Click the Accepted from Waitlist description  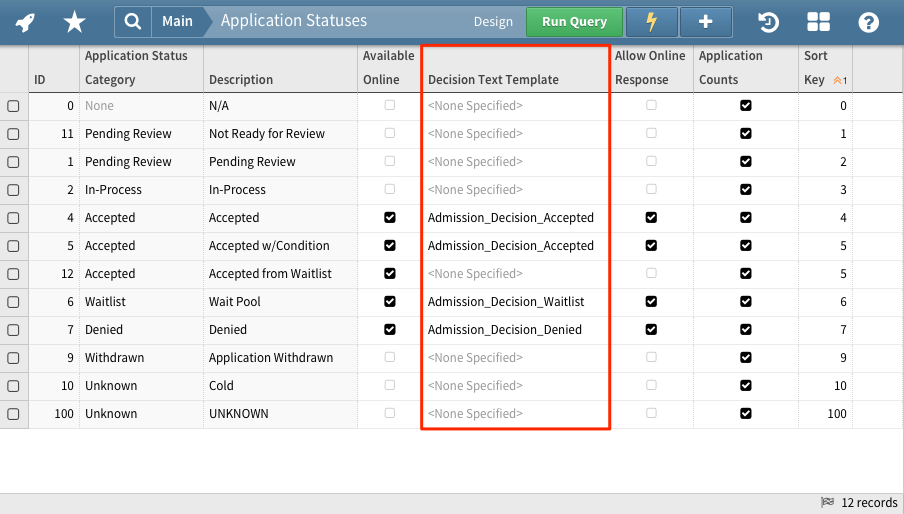[270, 274]
